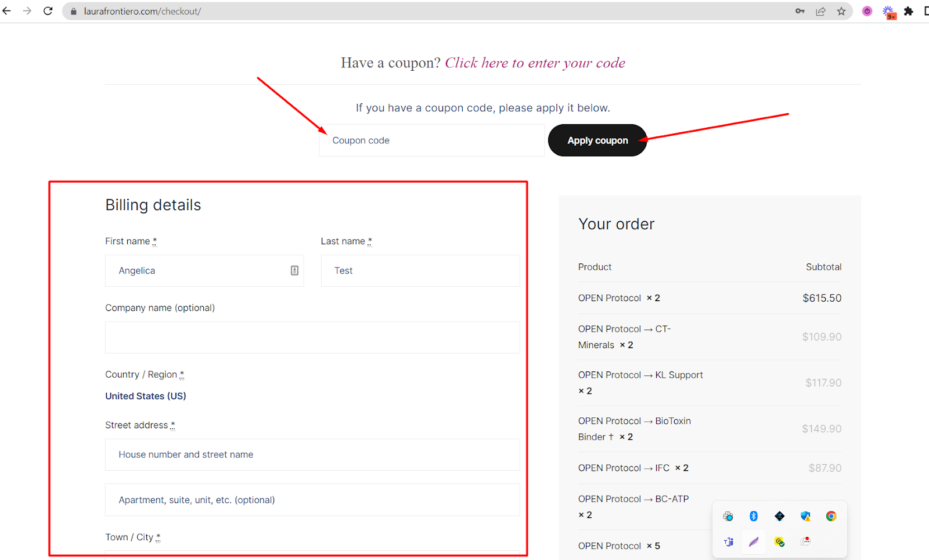Click the purple feather tray icon
This screenshot has width=929, height=560.
[754, 541]
